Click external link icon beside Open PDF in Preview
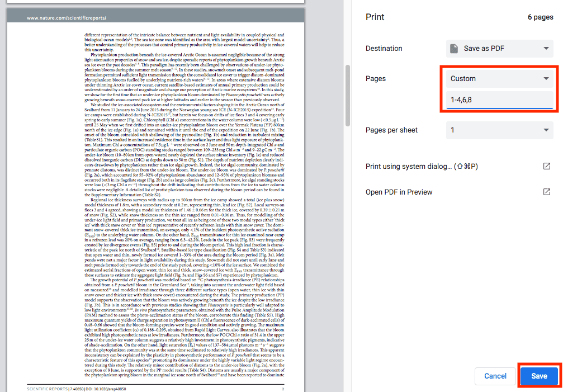563x392 pixels. (546, 191)
